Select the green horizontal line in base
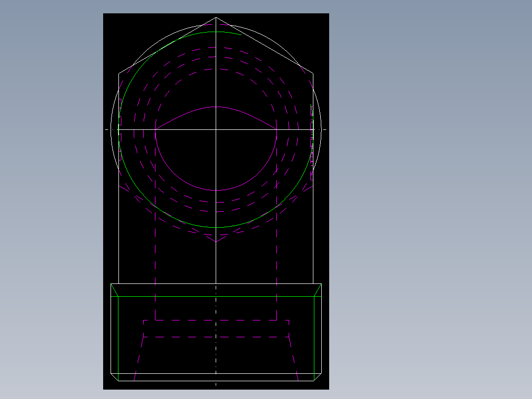532x399 pixels. 216,296
